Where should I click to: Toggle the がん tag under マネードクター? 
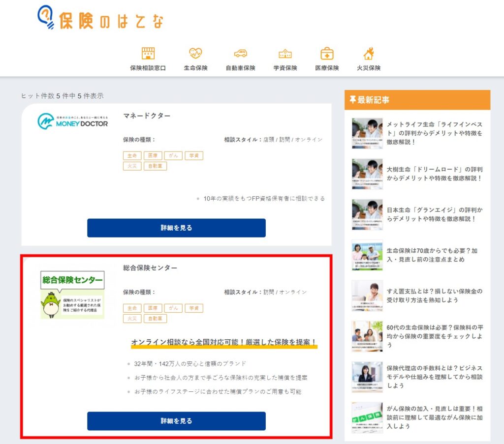click(173, 155)
